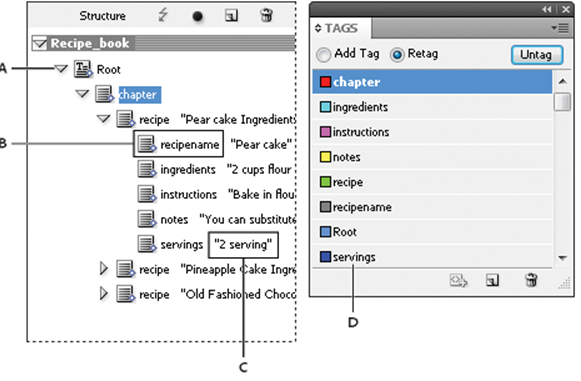Click the gray recipename color swatch
This screenshot has width=581, height=381.
(x=325, y=207)
